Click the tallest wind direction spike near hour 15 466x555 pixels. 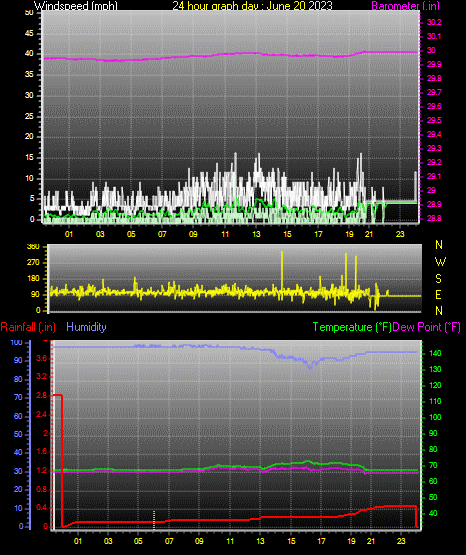coord(282,274)
